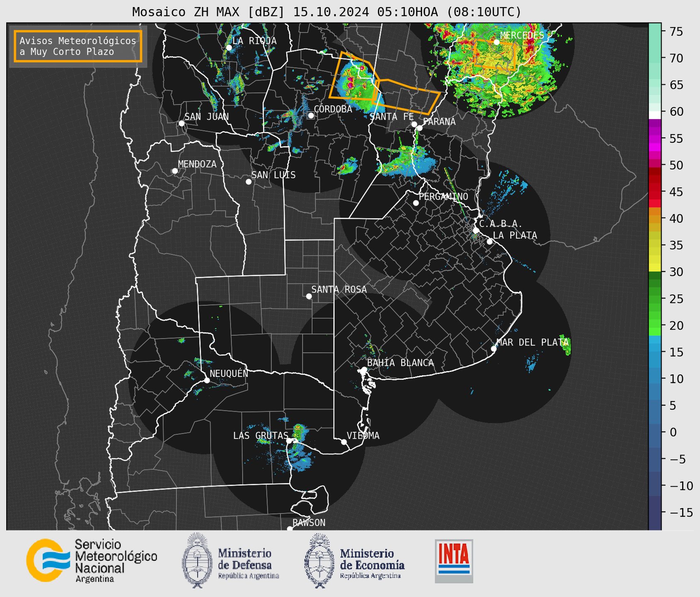Click the green radar echo east of Mar del Plata

[x=565, y=345]
